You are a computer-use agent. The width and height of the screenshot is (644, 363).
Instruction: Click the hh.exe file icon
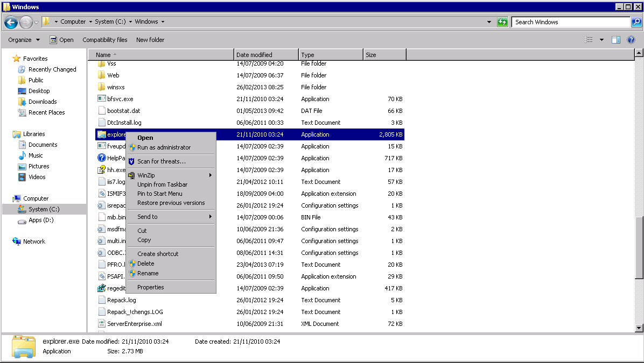(101, 170)
